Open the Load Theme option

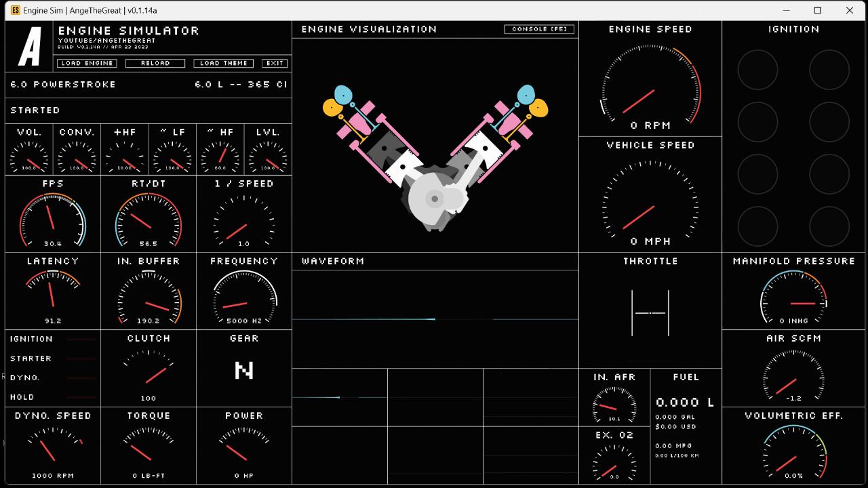224,63
